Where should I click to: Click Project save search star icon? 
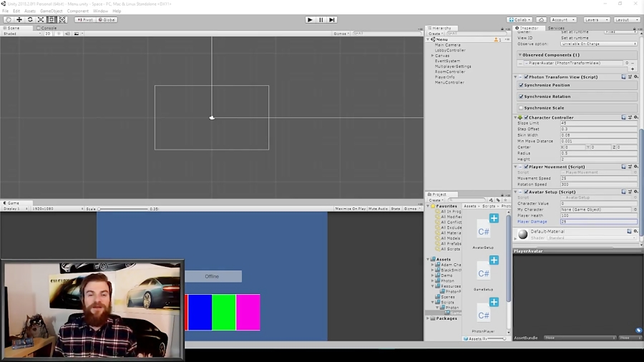[505, 200]
